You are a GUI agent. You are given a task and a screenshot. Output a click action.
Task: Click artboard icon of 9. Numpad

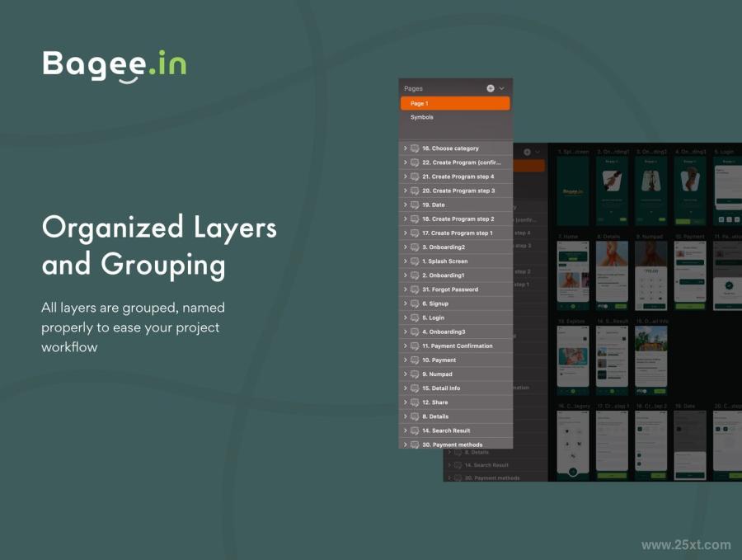[x=415, y=374]
